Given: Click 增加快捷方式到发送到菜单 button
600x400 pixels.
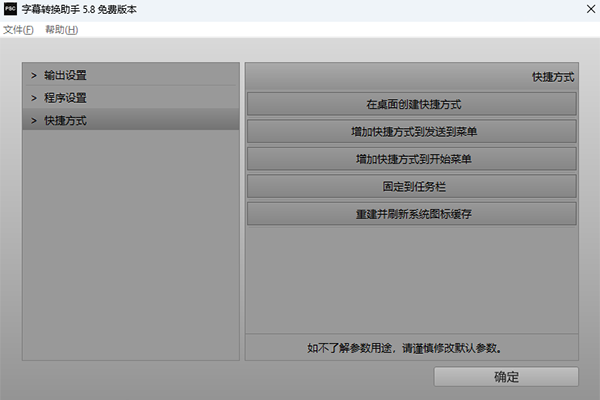Looking at the screenshot, I should click(x=412, y=131).
